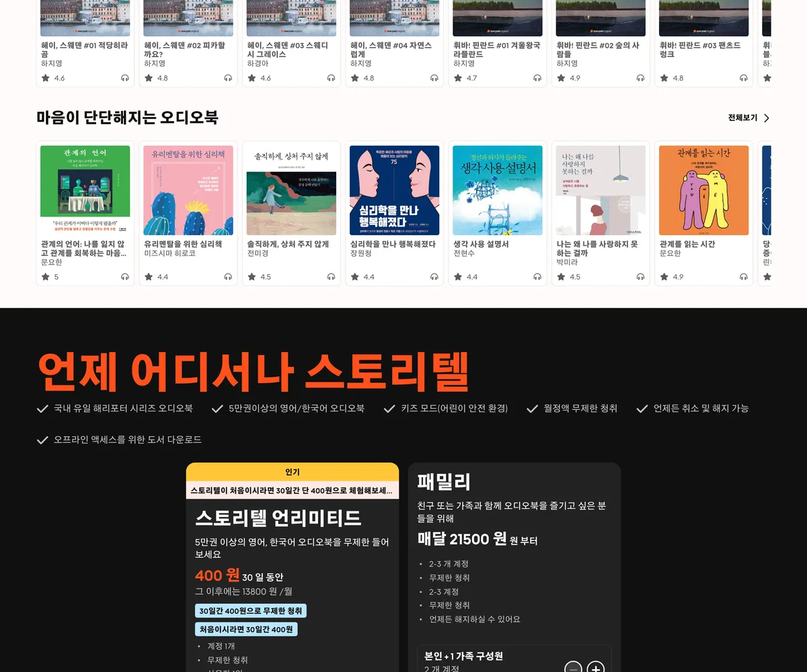
Task: Click author name 전현수
Action: [x=464, y=253]
